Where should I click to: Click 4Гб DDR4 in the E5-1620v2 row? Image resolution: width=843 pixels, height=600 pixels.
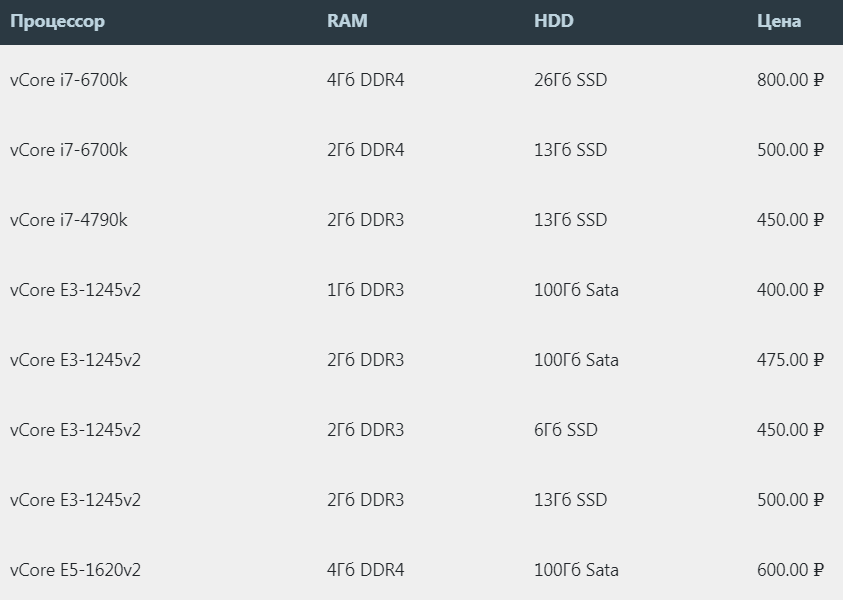point(366,570)
